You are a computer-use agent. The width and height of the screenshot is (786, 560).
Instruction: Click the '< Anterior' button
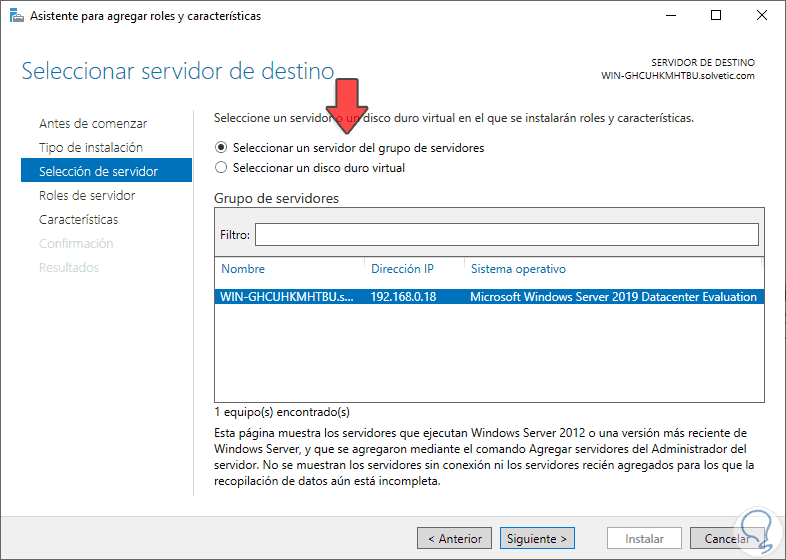click(x=454, y=538)
